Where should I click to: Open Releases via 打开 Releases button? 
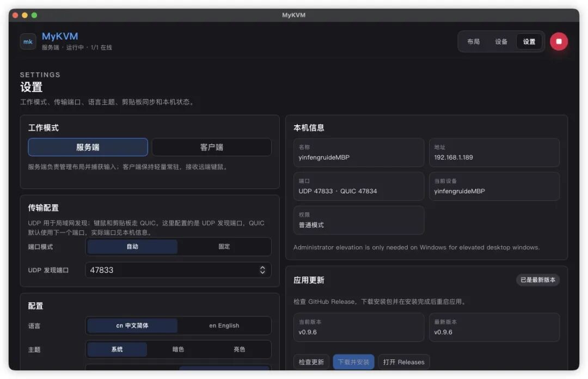click(404, 362)
